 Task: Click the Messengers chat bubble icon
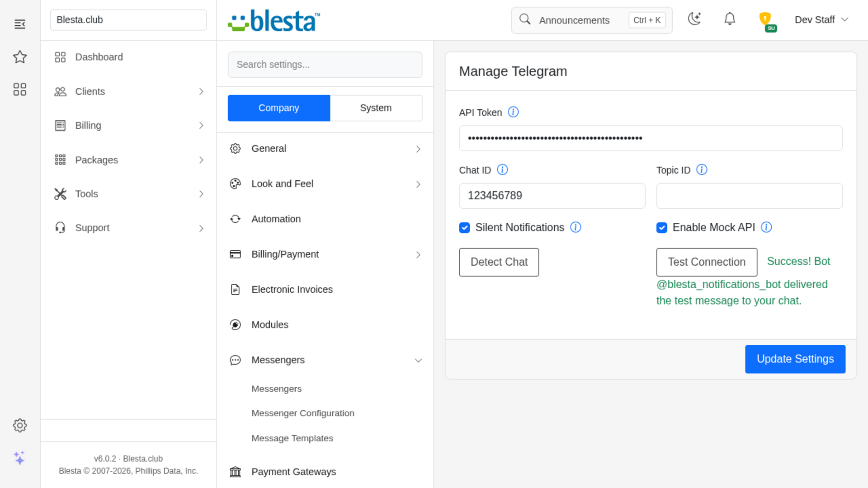point(235,360)
